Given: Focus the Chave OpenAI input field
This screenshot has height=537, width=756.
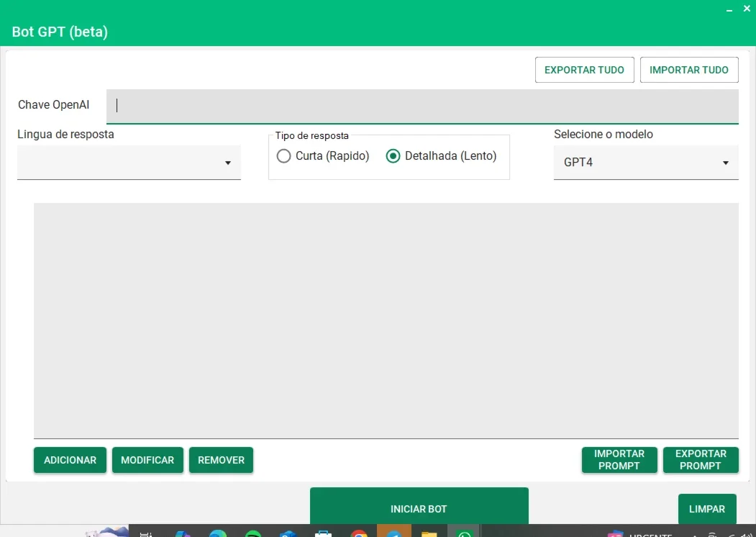Looking at the screenshot, I should [422, 106].
